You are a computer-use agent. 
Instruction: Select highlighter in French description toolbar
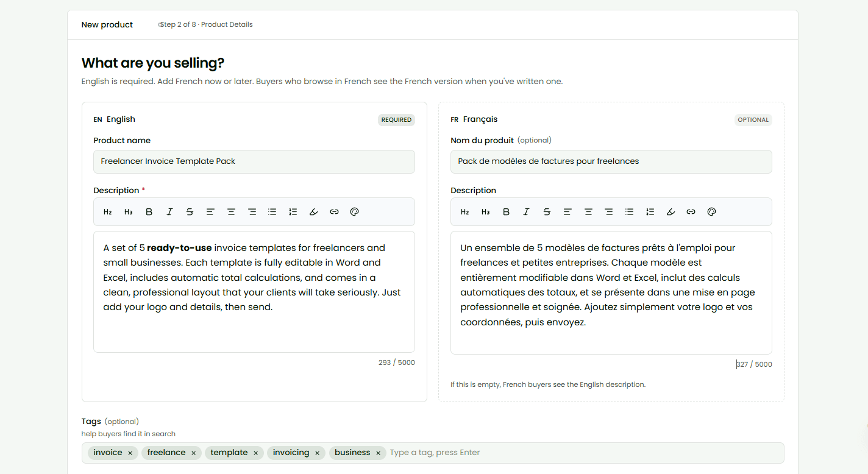(671, 212)
